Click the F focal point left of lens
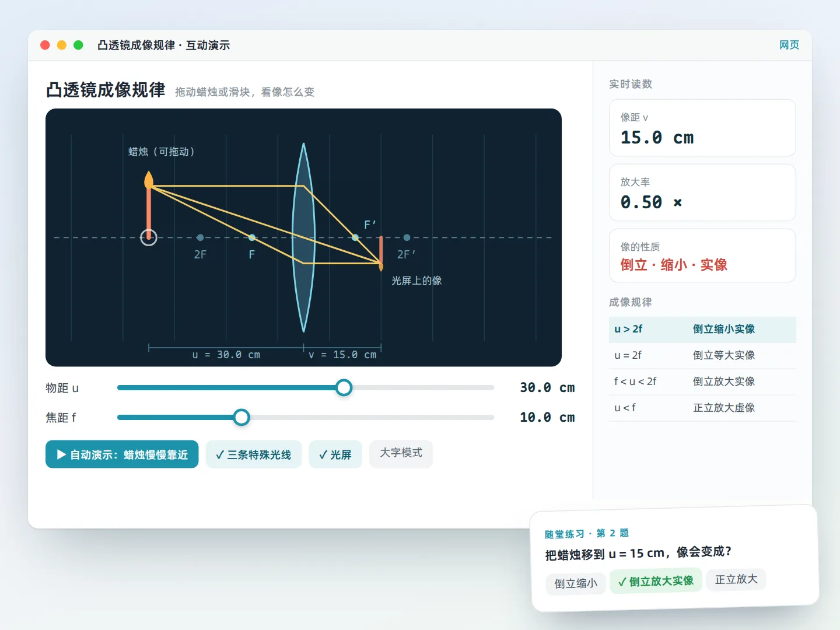This screenshot has height=630, width=840. click(252, 237)
